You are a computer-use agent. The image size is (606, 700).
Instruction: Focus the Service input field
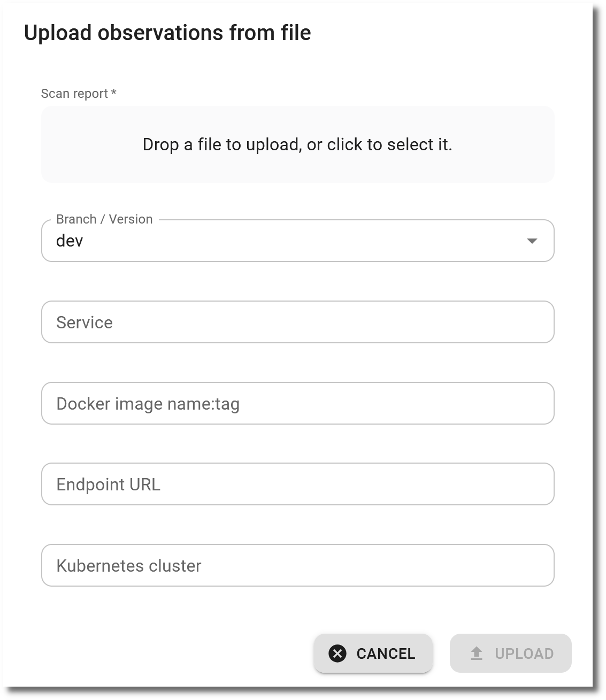point(298,322)
